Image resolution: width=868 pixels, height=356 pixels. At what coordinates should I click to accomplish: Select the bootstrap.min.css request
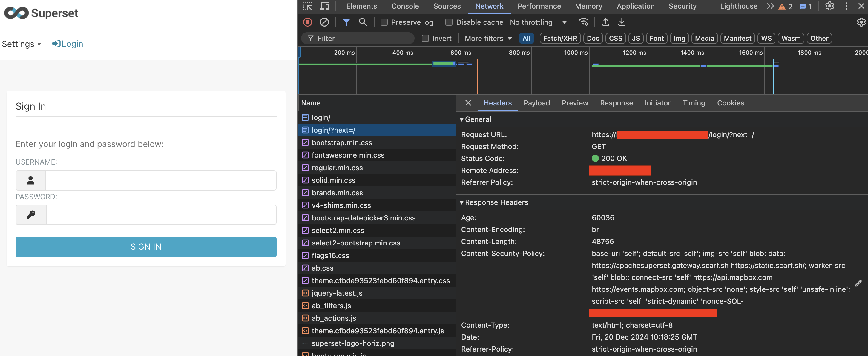point(377,142)
